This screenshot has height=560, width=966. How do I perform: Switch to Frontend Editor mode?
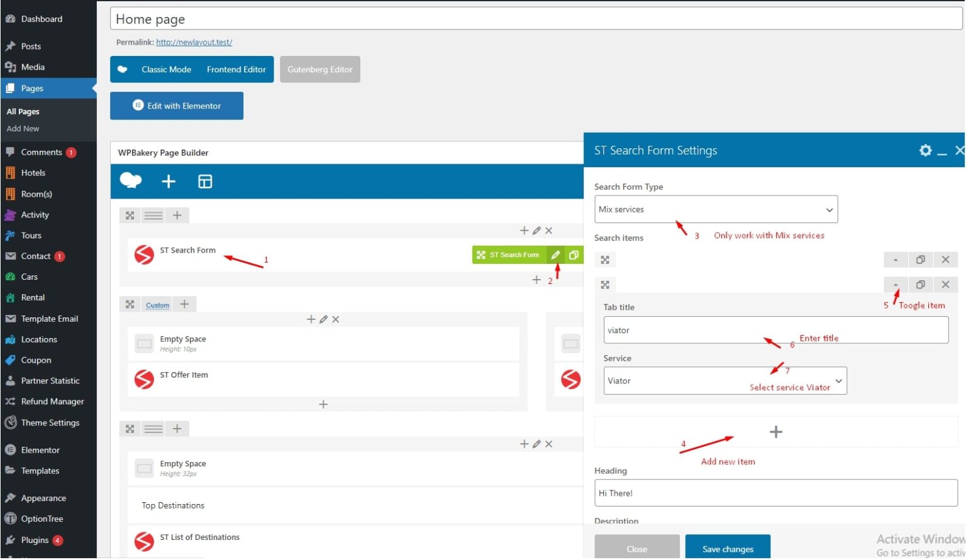236,69
